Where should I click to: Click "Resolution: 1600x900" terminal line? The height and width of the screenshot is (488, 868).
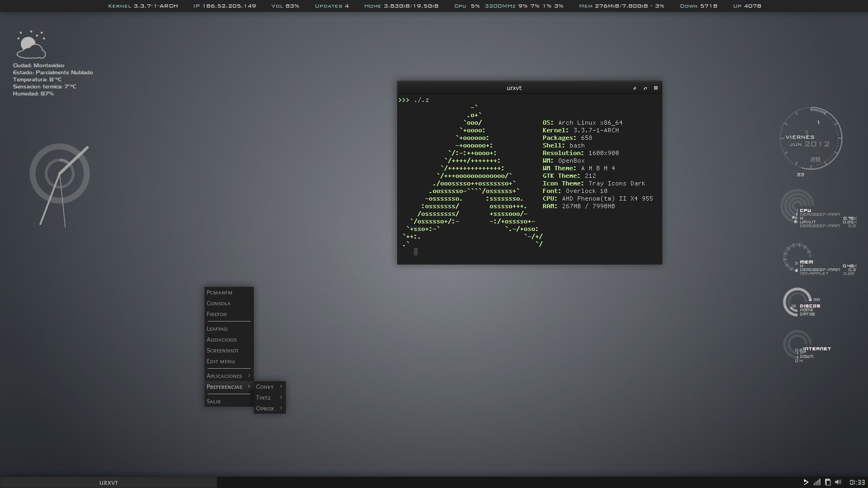point(580,153)
